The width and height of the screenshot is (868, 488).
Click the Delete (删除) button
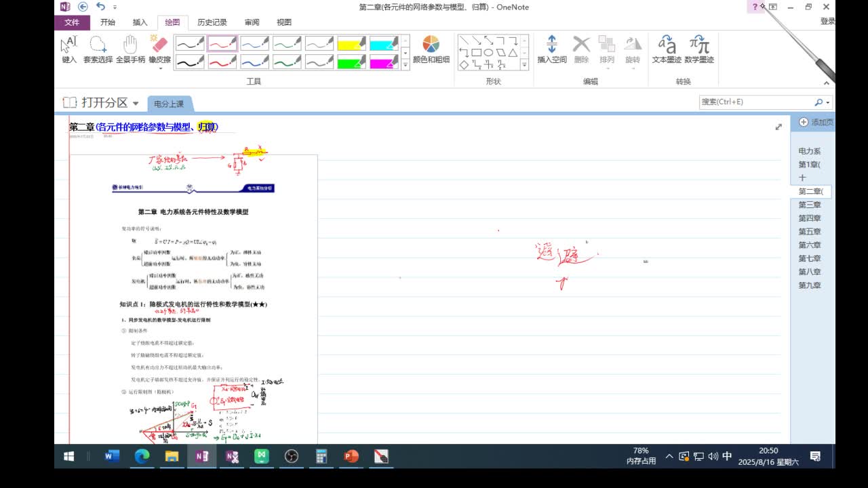point(582,50)
